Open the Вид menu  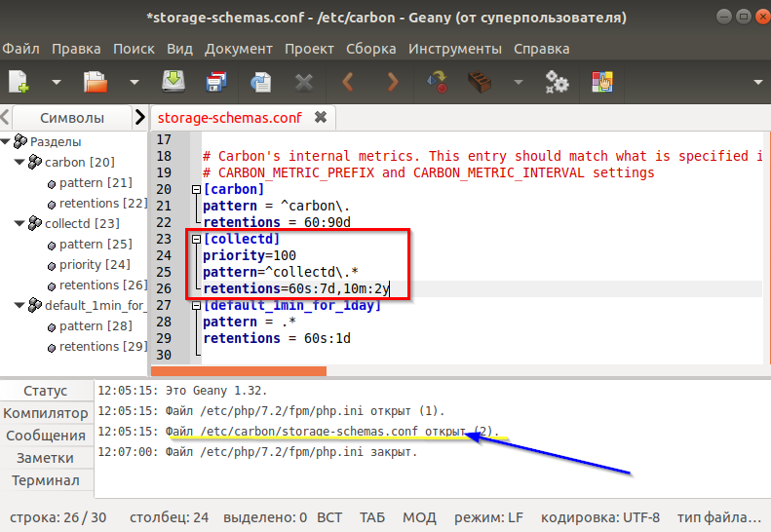tap(179, 49)
